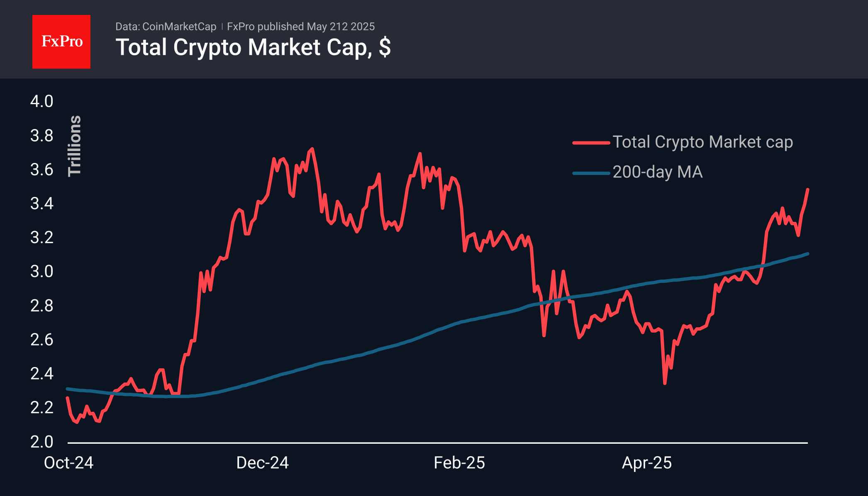Click the 4.0 y-axis value

pyautogui.click(x=42, y=102)
